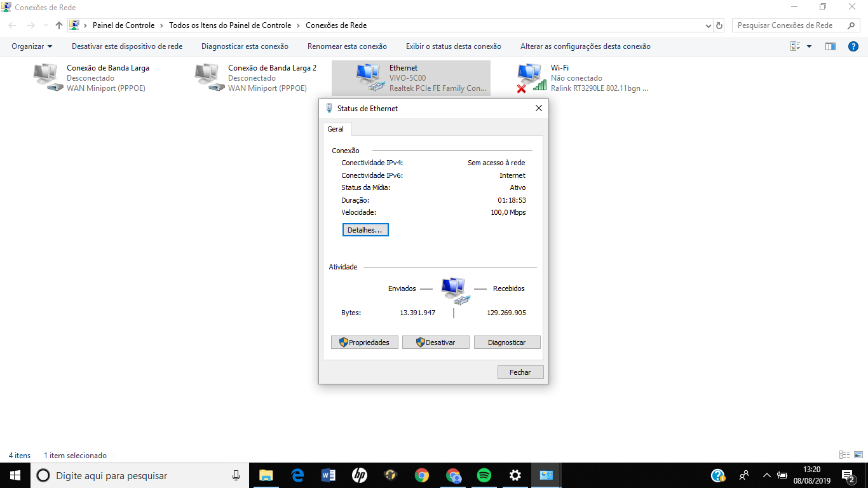This screenshot has height=488, width=868.
Task: Select the Geral tab
Action: 336,129
